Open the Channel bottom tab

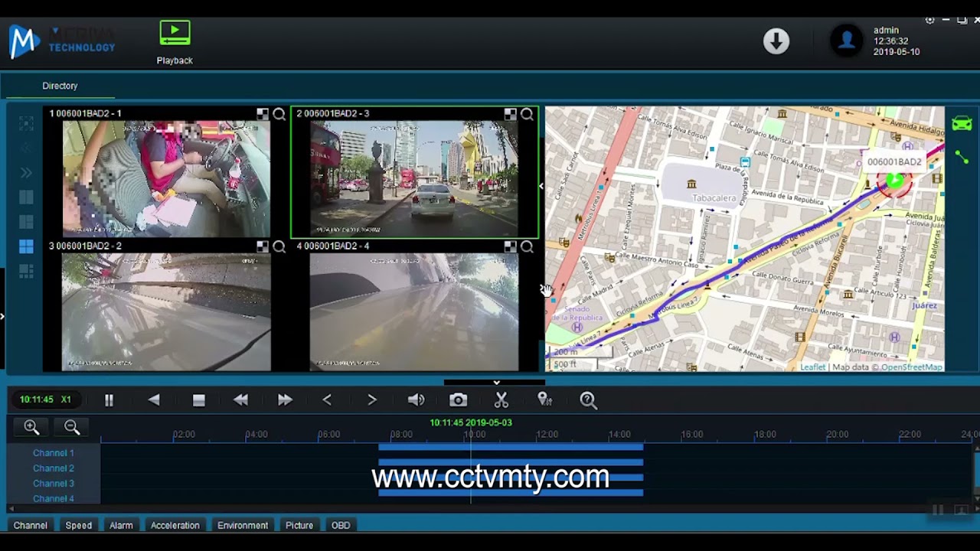tap(31, 526)
